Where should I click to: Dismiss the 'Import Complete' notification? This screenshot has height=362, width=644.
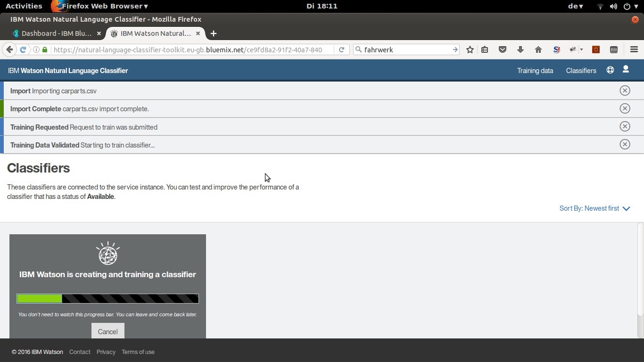pyautogui.click(x=625, y=108)
